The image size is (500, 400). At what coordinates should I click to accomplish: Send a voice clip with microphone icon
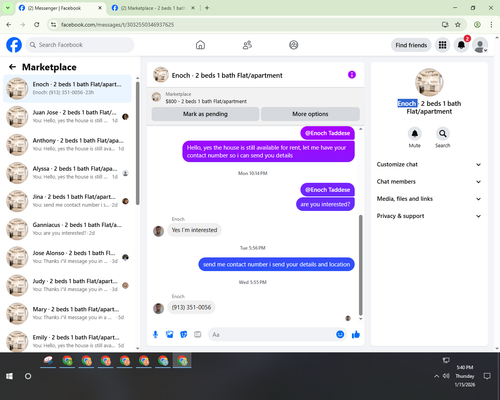coord(155,334)
